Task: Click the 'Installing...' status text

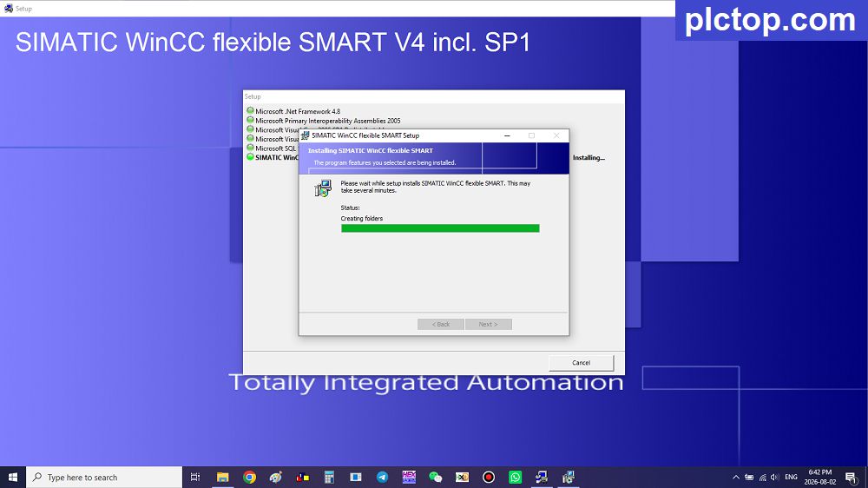Action: click(x=589, y=158)
